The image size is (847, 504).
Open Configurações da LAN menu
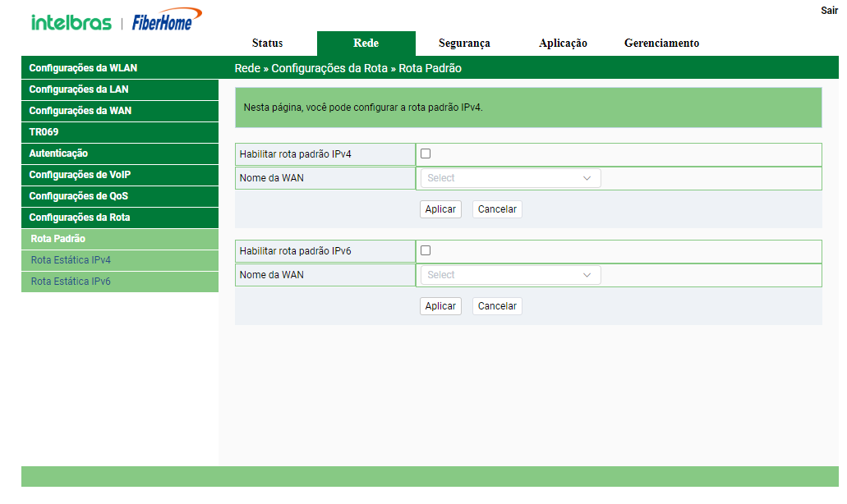click(120, 89)
